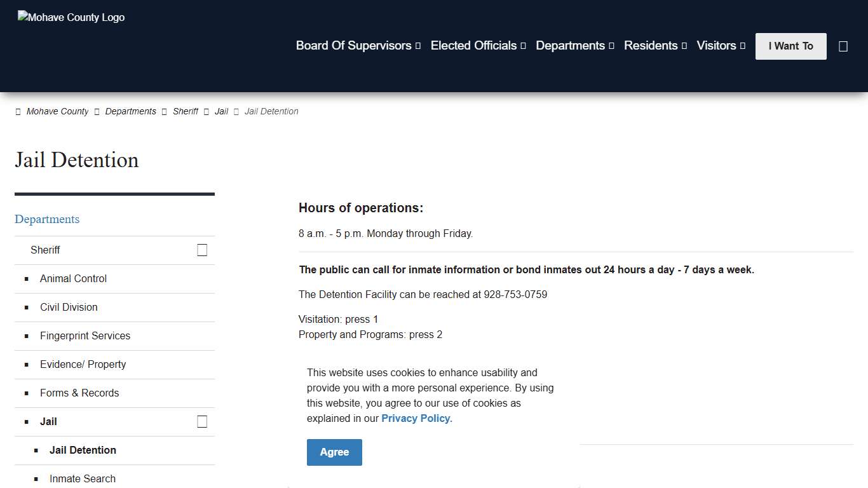Open the Residents menu

point(655,46)
